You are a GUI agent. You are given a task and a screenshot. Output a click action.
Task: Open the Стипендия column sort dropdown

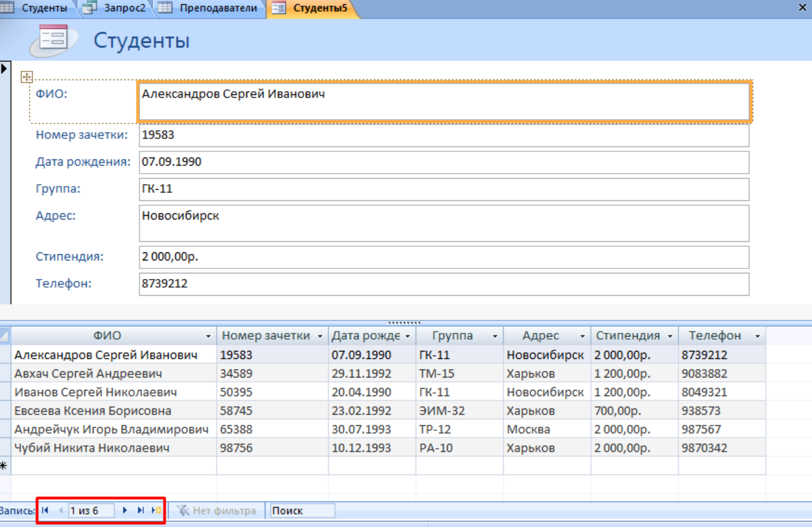tap(670, 336)
